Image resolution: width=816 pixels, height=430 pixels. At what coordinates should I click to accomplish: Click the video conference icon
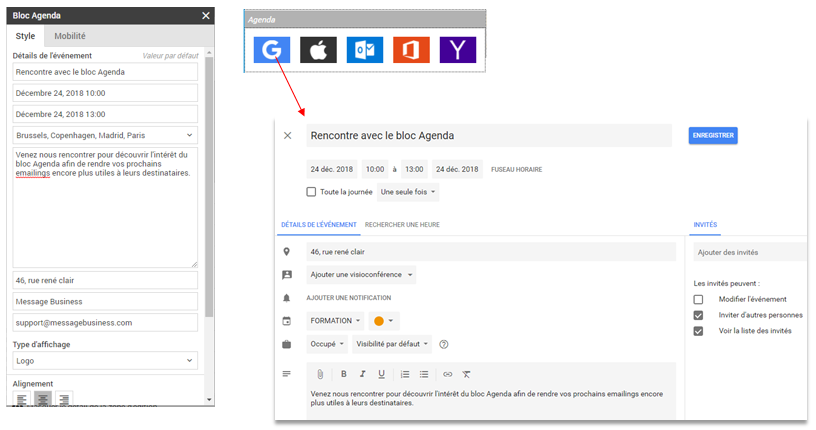tap(287, 274)
